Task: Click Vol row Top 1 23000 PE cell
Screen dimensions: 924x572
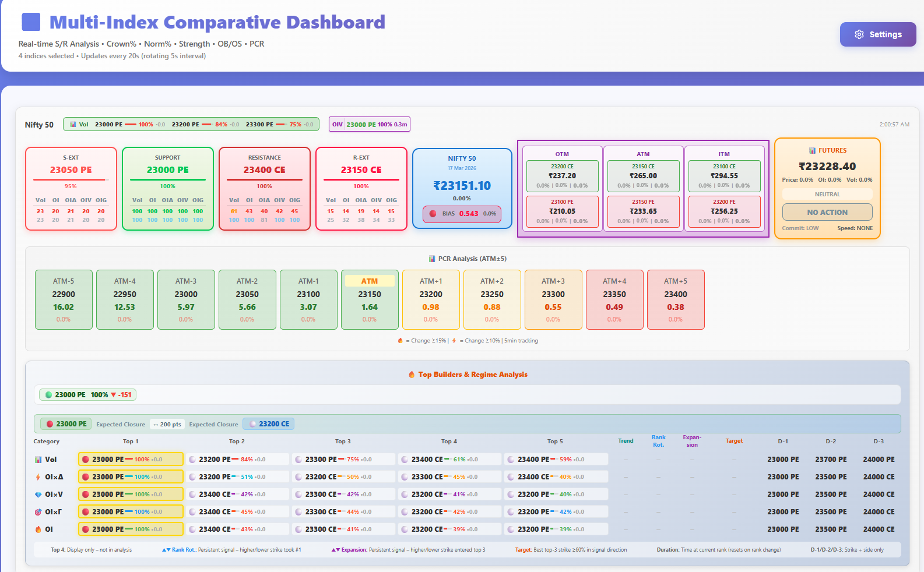Action: pyautogui.click(x=131, y=460)
